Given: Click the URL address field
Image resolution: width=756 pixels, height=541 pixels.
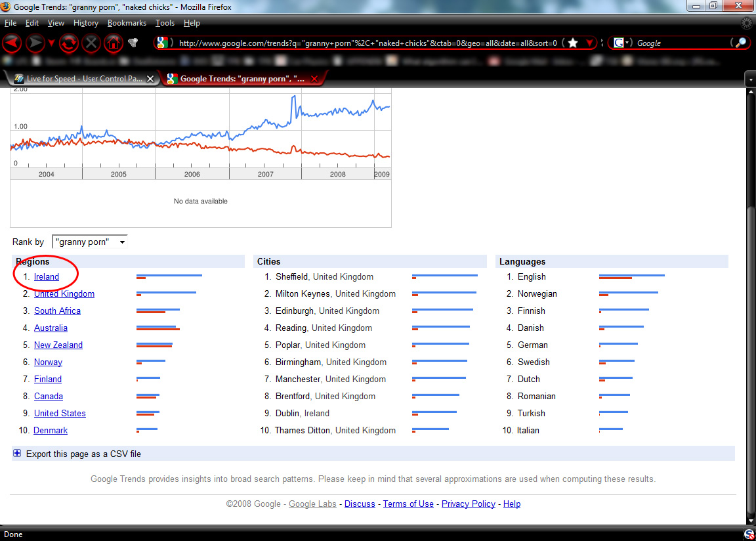Looking at the screenshot, I should (368, 43).
